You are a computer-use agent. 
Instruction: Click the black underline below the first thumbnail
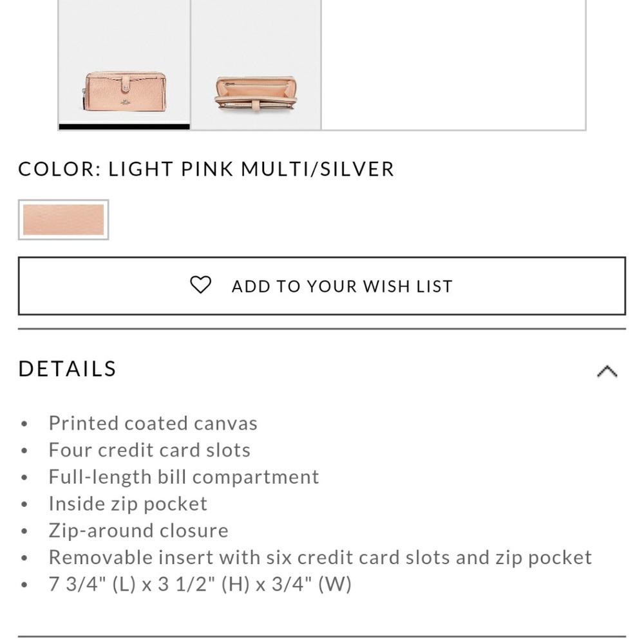124,127
